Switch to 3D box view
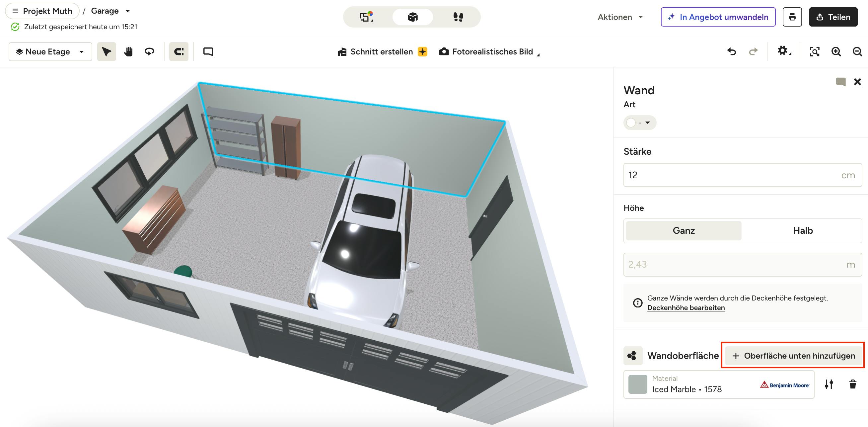This screenshot has height=427, width=868. 412,17
